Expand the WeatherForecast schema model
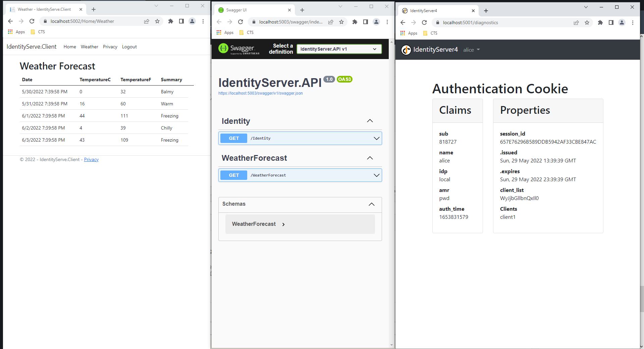 point(283,224)
